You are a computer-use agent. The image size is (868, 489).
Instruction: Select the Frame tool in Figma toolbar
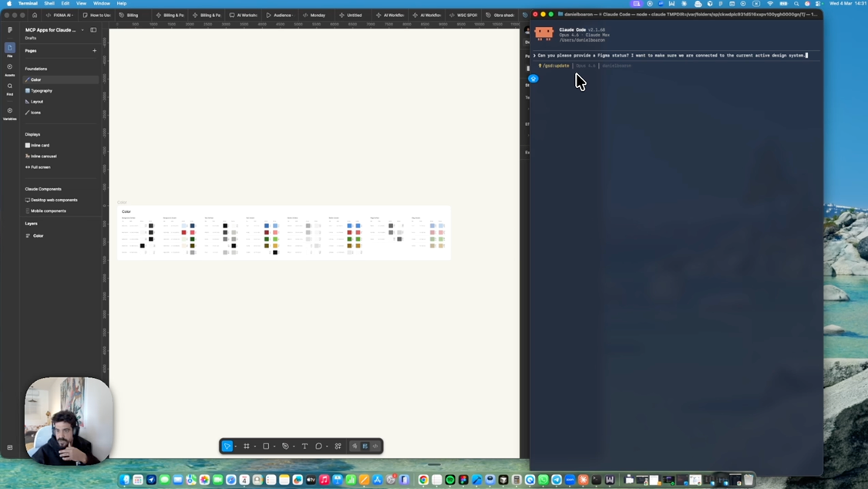[247, 447]
